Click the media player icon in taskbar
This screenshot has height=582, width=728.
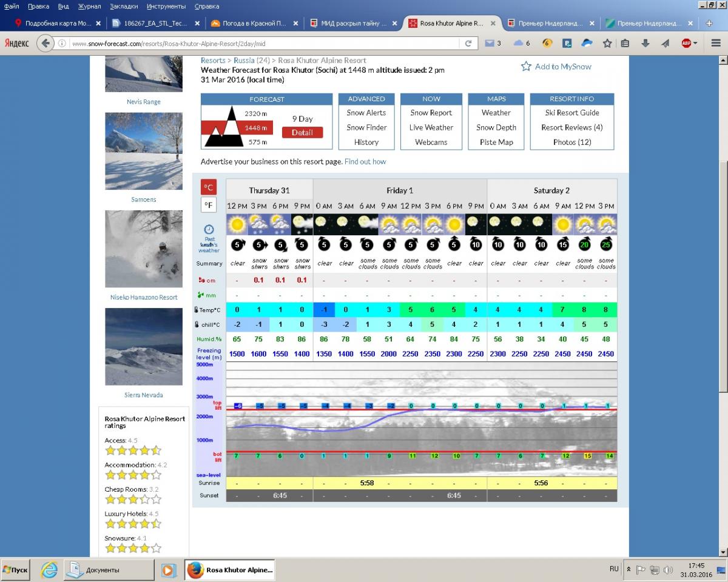click(169, 570)
